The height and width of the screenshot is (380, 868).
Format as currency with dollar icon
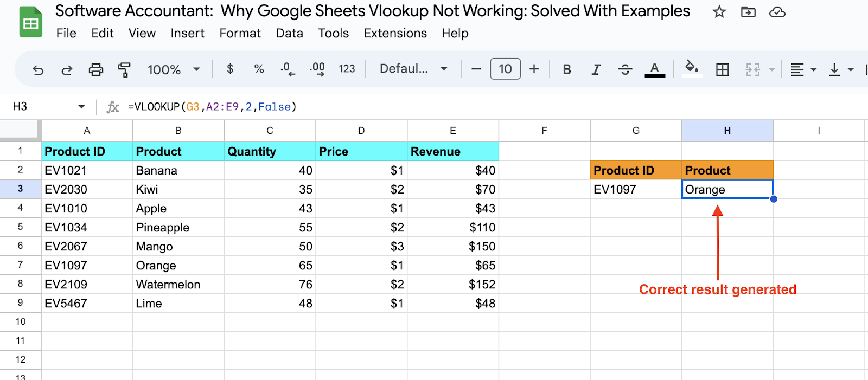tap(230, 69)
